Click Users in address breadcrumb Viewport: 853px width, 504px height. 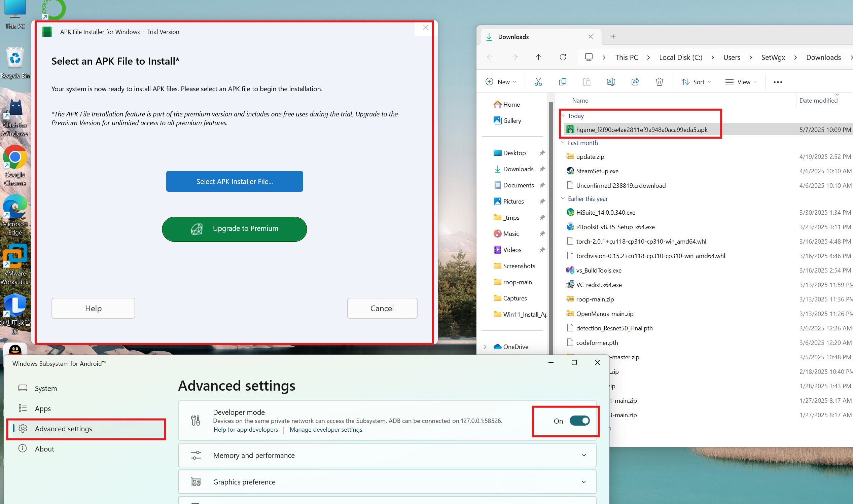coord(732,58)
